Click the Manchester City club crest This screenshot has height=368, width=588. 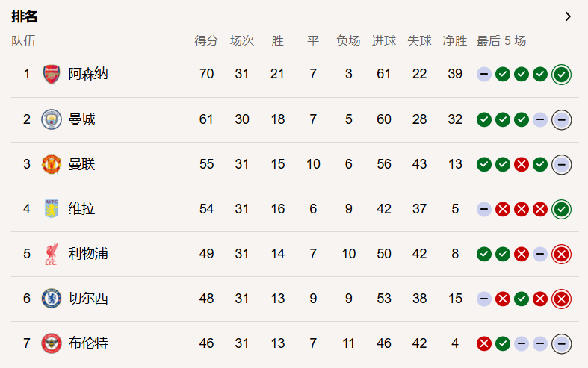coord(51,119)
